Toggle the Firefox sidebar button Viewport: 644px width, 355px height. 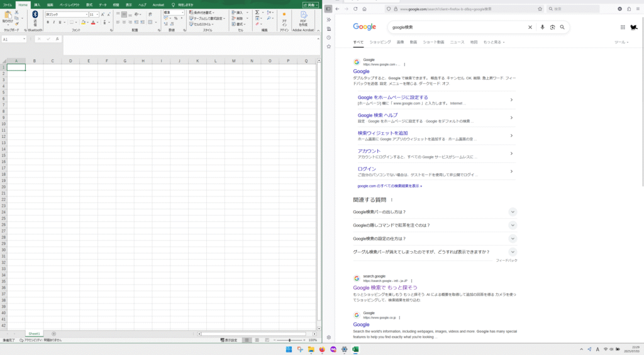pos(328,9)
